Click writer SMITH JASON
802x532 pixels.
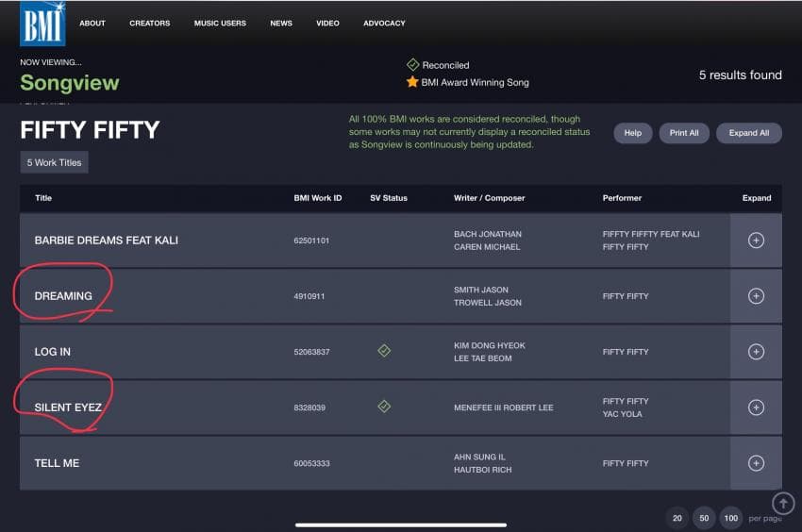(481, 290)
